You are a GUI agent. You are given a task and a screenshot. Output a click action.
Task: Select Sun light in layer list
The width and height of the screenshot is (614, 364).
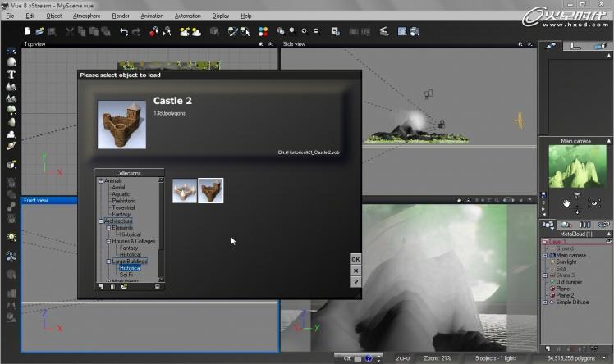point(566,262)
